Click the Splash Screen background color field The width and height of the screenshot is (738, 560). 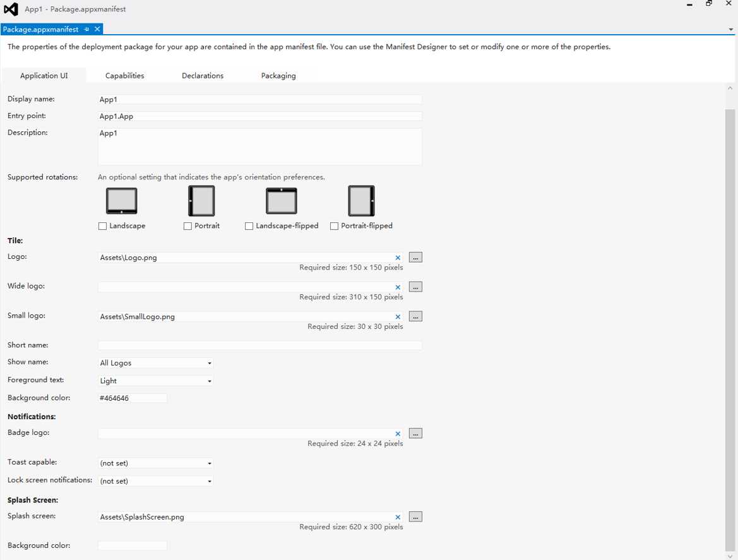pyautogui.click(x=132, y=546)
